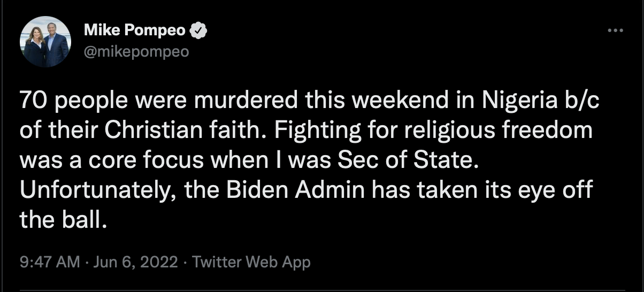Click the divider line below the timestamp
Screen dimensions: 644x292
click(321, 290)
